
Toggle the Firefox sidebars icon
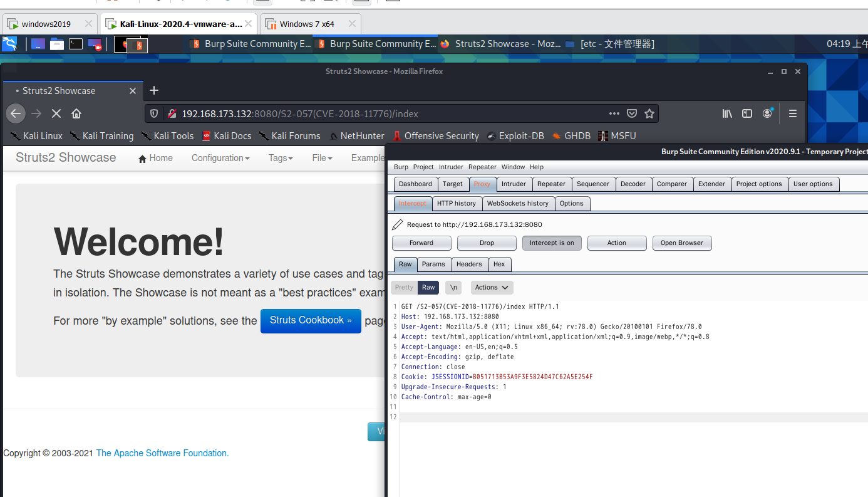[x=747, y=113]
